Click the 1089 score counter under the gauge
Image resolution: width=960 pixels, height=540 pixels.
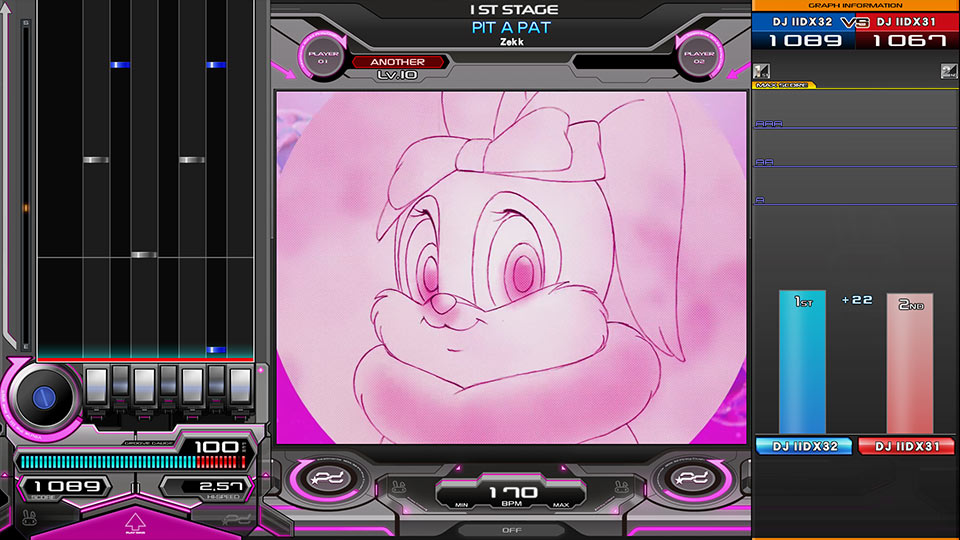pos(67,486)
